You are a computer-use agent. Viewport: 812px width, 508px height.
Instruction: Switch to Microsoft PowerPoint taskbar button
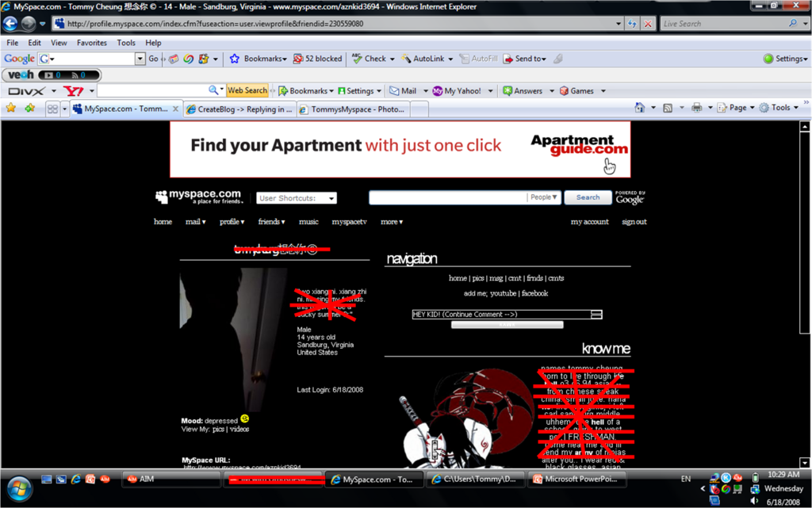(x=576, y=479)
